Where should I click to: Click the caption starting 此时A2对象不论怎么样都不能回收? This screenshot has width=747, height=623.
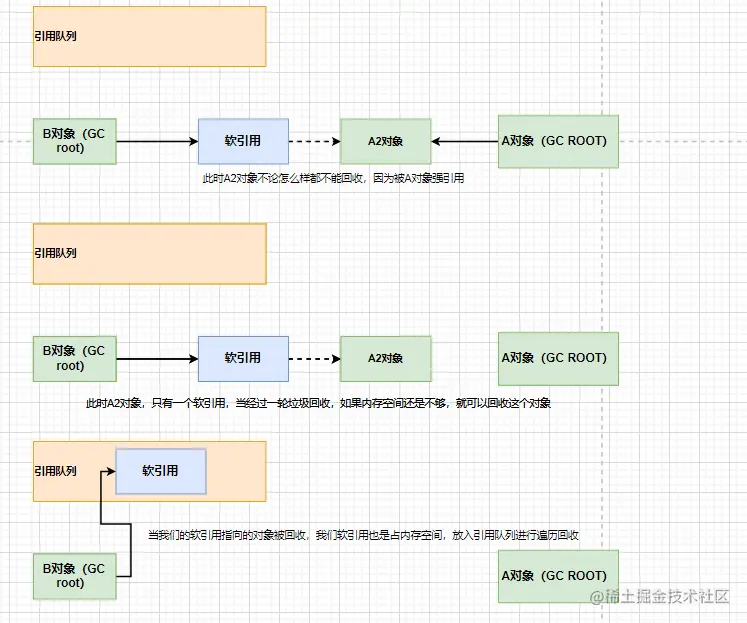click(333, 178)
